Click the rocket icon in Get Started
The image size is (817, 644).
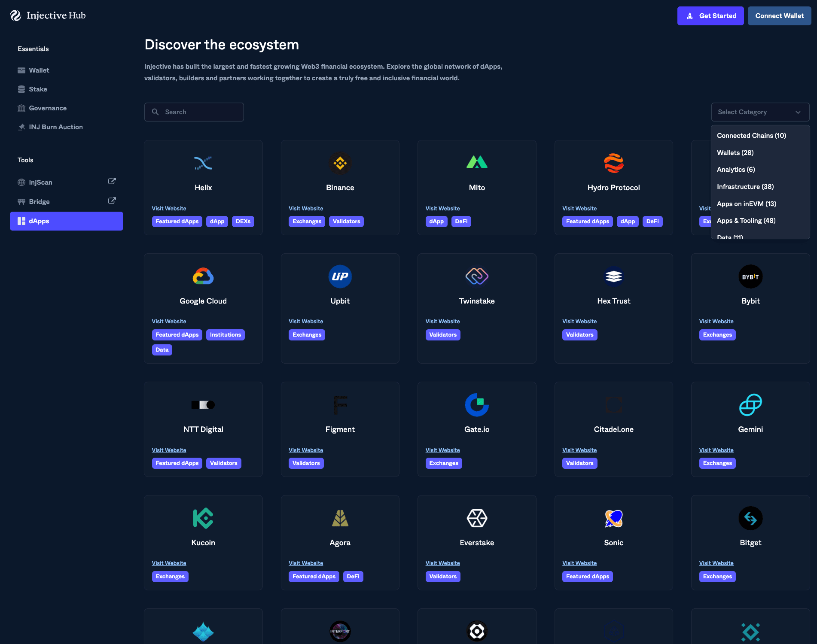(690, 16)
